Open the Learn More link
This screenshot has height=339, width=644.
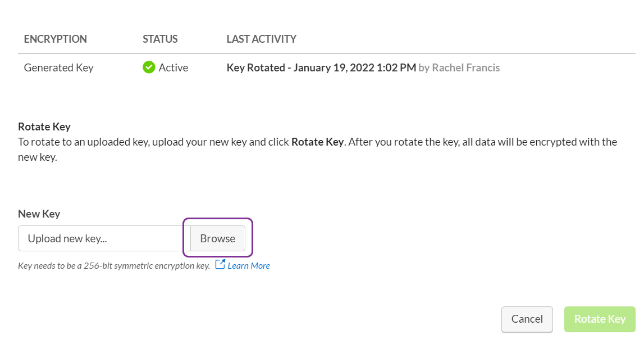[249, 266]
